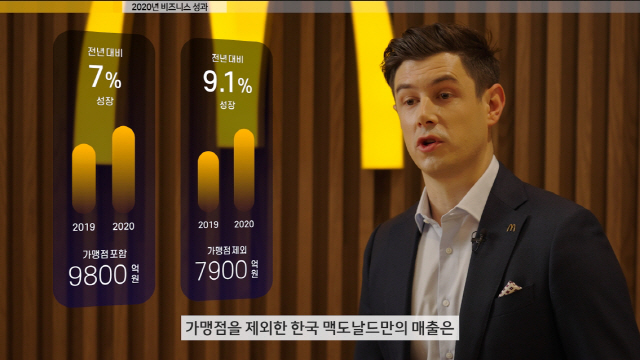Image resolution: width=640 pixels, height=360 pixels.
Task: Click the '9800 억원' sales figure
Action: (104, 274)
